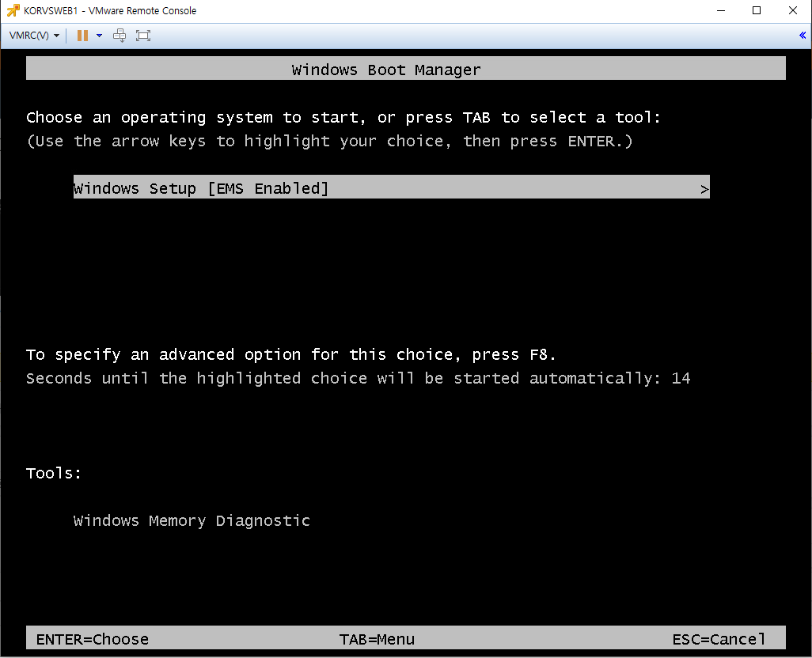The height and width of the screenshot is (658, 812).
Task: Click the right arrow on Windows Setup row
Action: [704, 189]
